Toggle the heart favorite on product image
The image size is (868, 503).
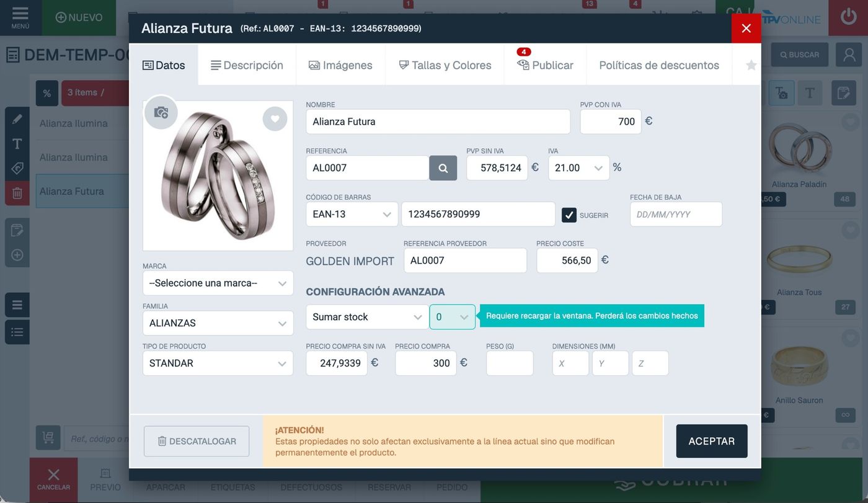[x=275, y=119]
